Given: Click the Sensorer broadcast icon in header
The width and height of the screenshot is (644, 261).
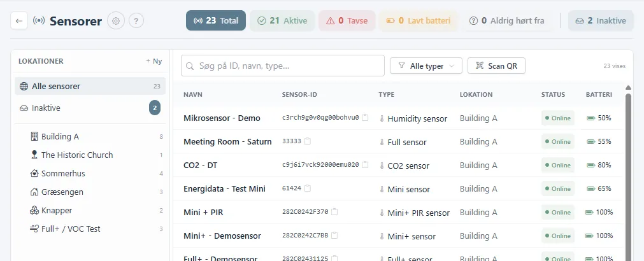Looking at the screenshot, I should click(39, 20).
